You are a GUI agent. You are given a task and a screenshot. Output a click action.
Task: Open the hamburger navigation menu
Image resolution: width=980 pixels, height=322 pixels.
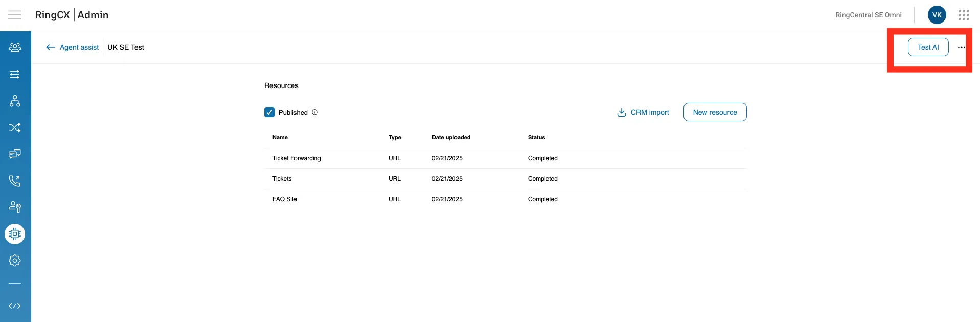pyautogui.click(x=15, y=15)
